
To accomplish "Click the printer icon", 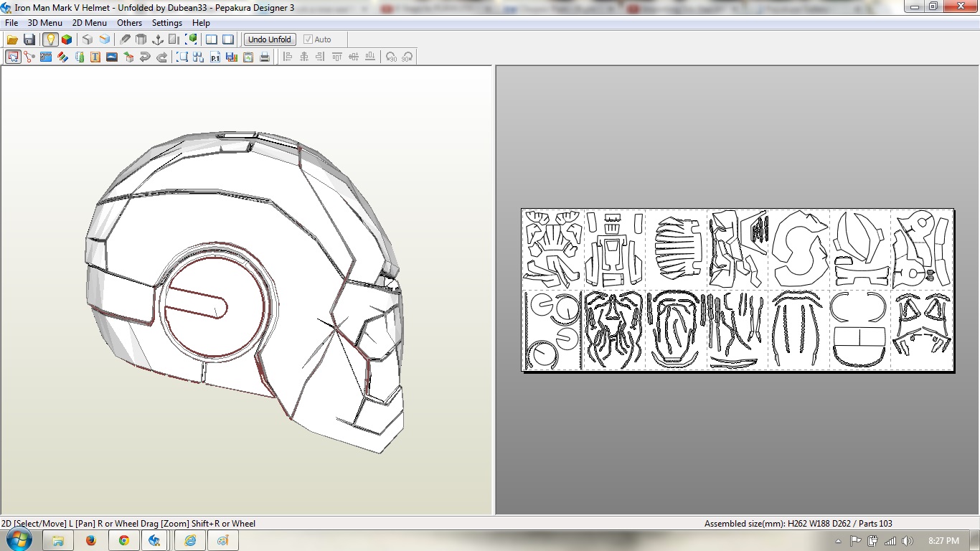I will coord(265,57).
